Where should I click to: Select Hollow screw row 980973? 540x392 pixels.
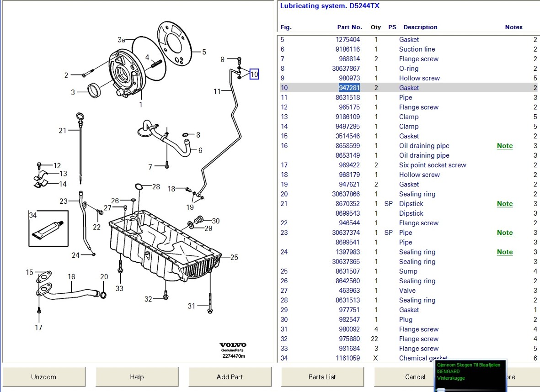(x=408, y=78)
